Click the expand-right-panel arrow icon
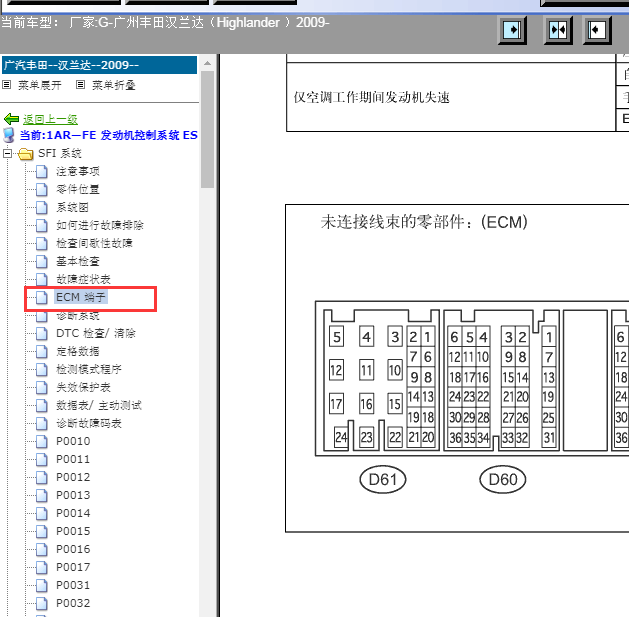Image resolution: width=629 pixels, height=617 pixels. [x=512, y=30]
